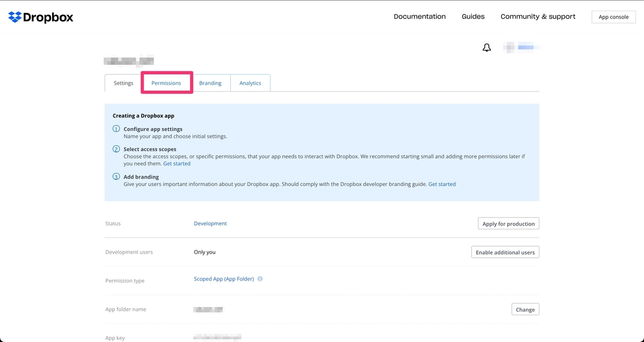
Task: Click the 'Status' label
Action: pyautogui.click(x=113, y=224)
